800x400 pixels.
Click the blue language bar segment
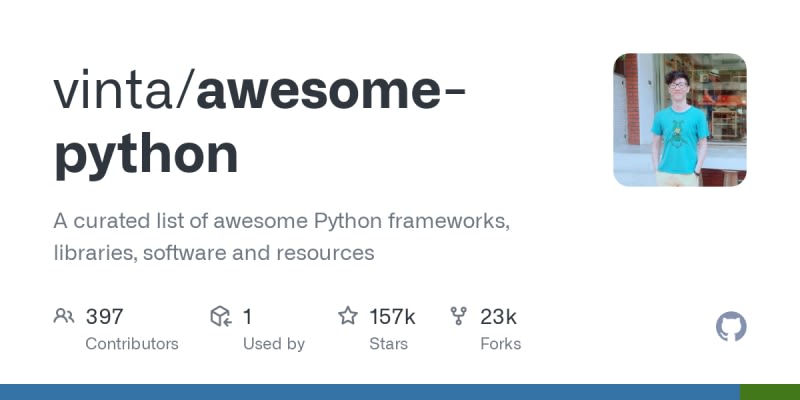[x=370, y=392]
